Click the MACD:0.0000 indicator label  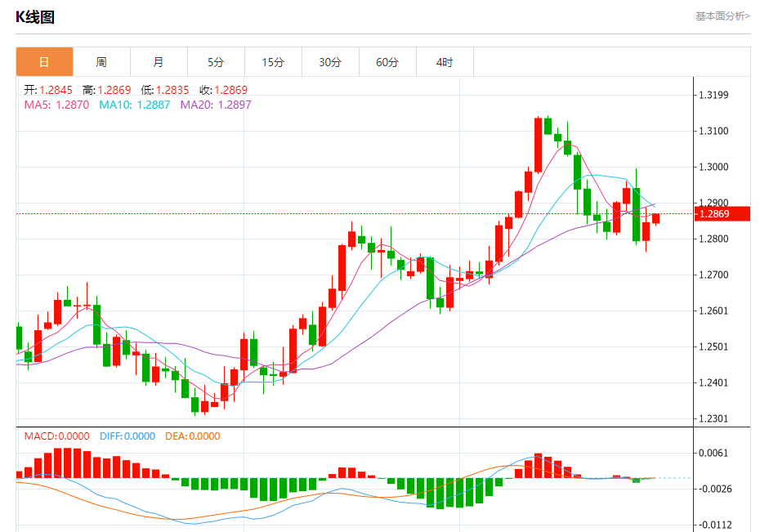pyautogui.click(x=56, y=436)
